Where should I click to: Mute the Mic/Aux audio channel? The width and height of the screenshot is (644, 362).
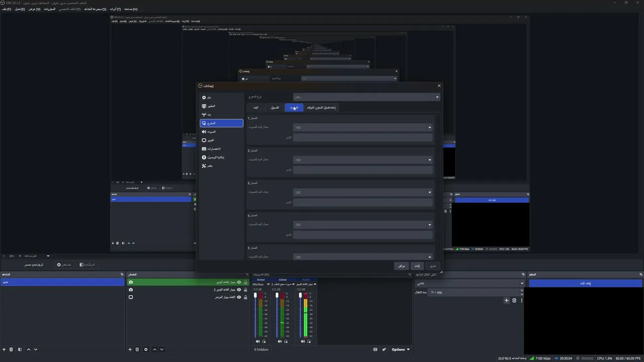pos(258,341)
